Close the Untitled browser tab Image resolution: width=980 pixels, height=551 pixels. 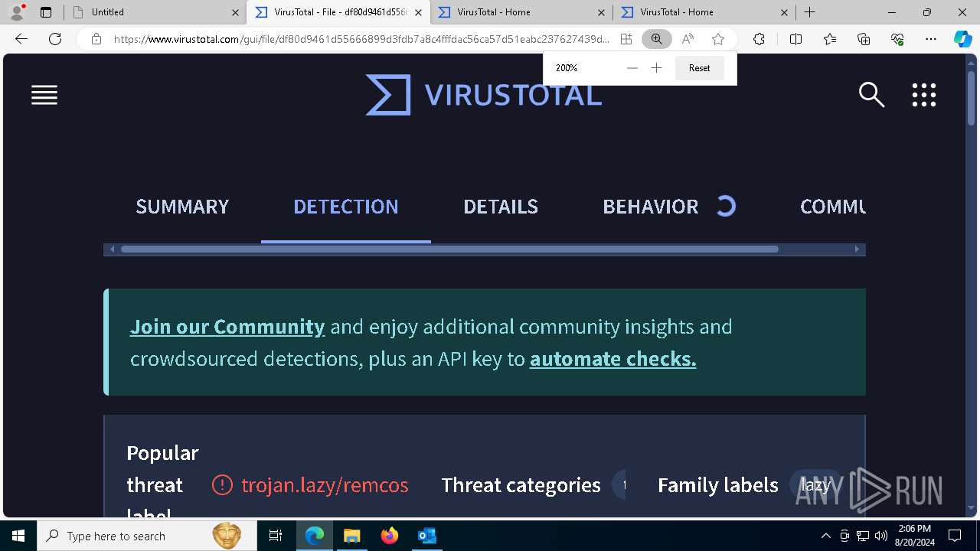tap(234, 12)
